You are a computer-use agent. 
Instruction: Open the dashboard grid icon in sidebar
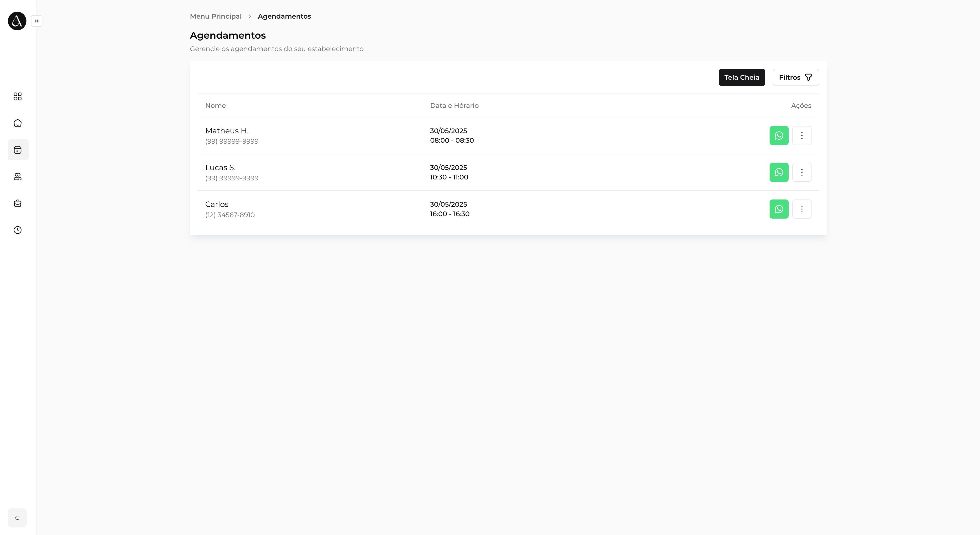click(x=17, y=96)
